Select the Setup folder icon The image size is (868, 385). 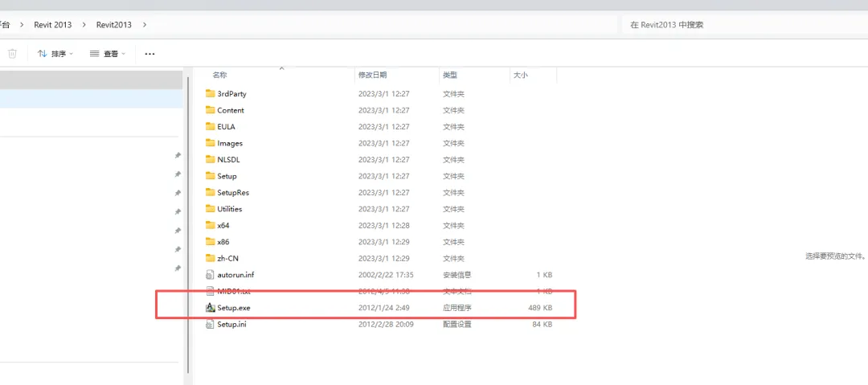point(210,176)
